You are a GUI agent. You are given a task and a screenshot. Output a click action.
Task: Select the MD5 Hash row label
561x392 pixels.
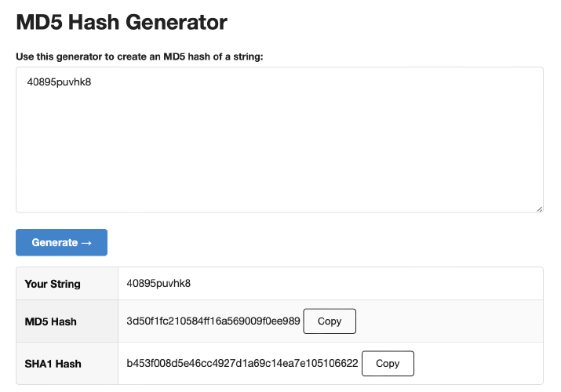50,321
